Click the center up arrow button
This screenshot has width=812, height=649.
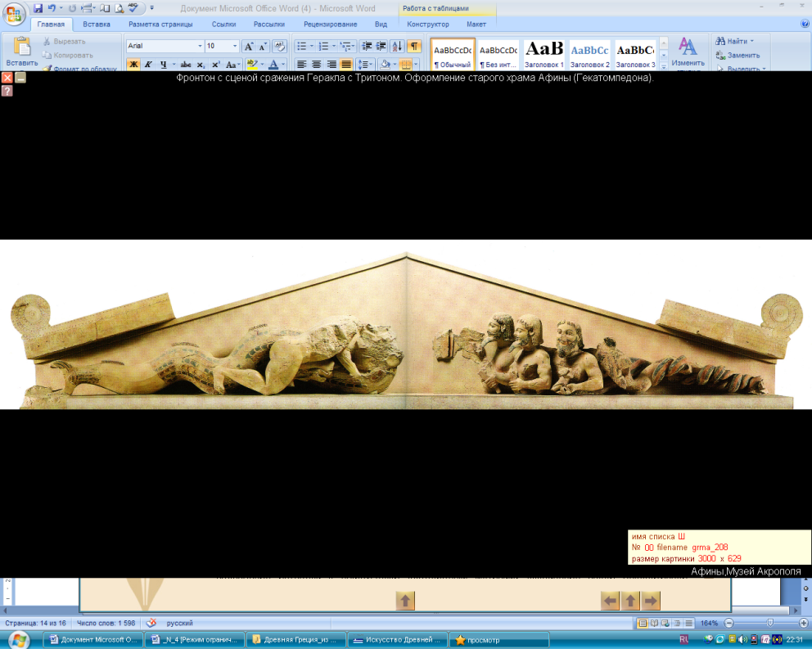click(x=405, y=601)
